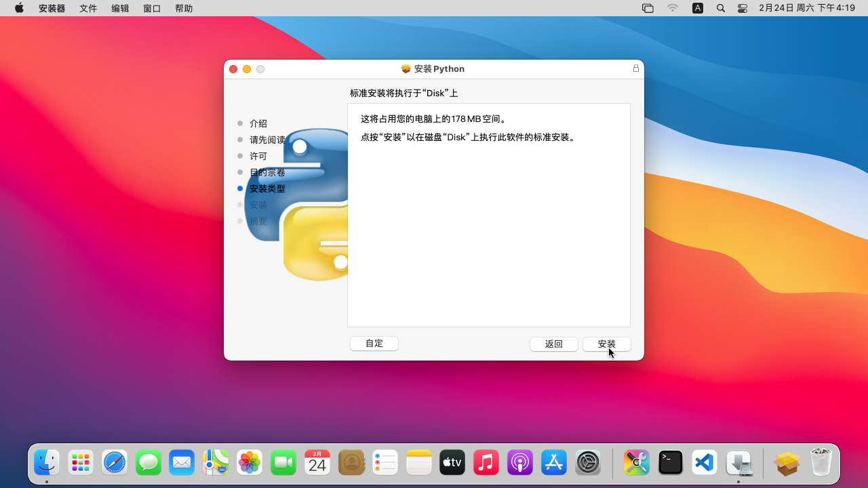Viewport: 868px width, 488px height.
Task: Open System Preferences gear in the Dock
Action: pyautogui.click(x=588, y=463)
